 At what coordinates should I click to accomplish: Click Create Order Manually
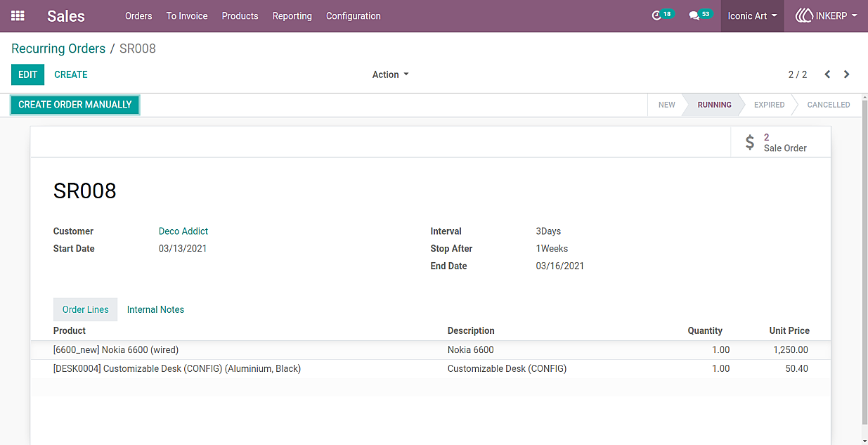click(75, 105)
